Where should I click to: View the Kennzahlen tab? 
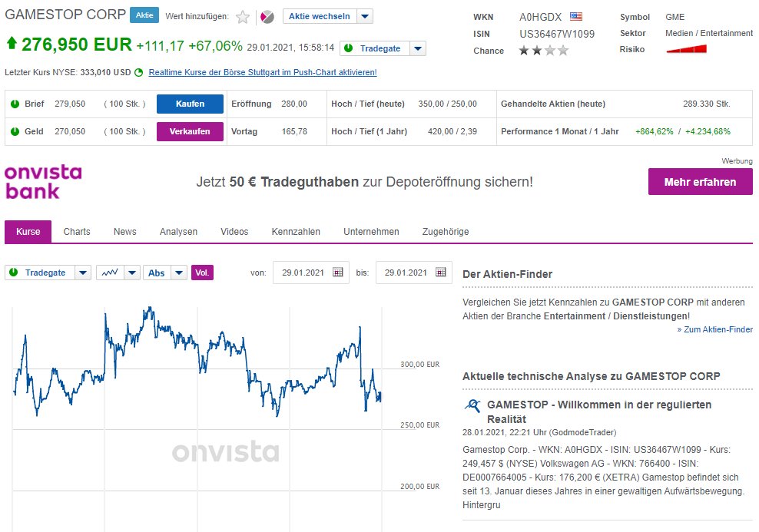[x=296, y=232]
